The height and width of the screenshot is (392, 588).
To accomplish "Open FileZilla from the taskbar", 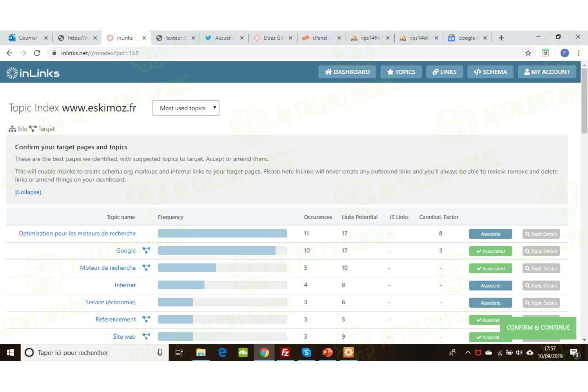I will pyautogui.click(x=285, y=352).
